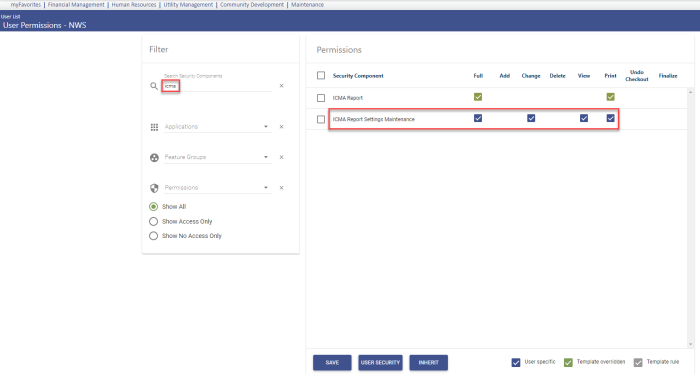Click the Applications grid icon

[x=154, y=127]
